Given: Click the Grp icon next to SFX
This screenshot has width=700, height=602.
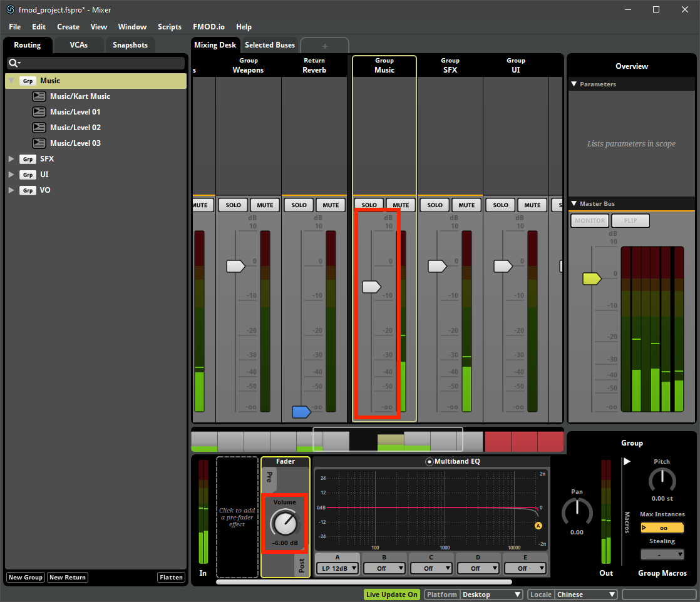Looking at the screenshot, I should [28, 159].
